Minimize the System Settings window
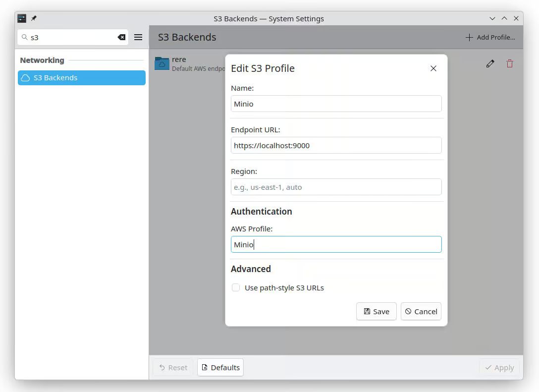 click(492, 18)
